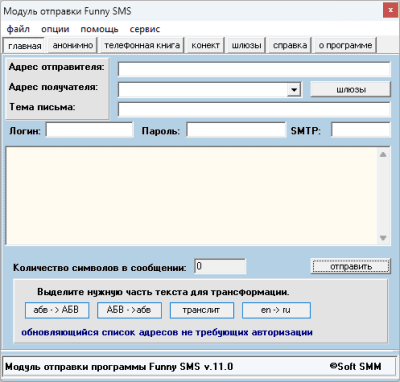Click the Адрес отправителя input field

(254, 69)
